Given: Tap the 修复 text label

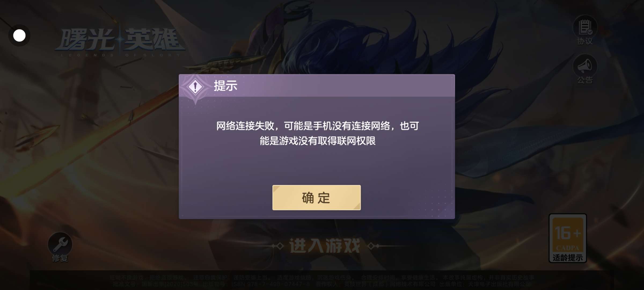Looking at the screenshot, I should pos(60,258).
